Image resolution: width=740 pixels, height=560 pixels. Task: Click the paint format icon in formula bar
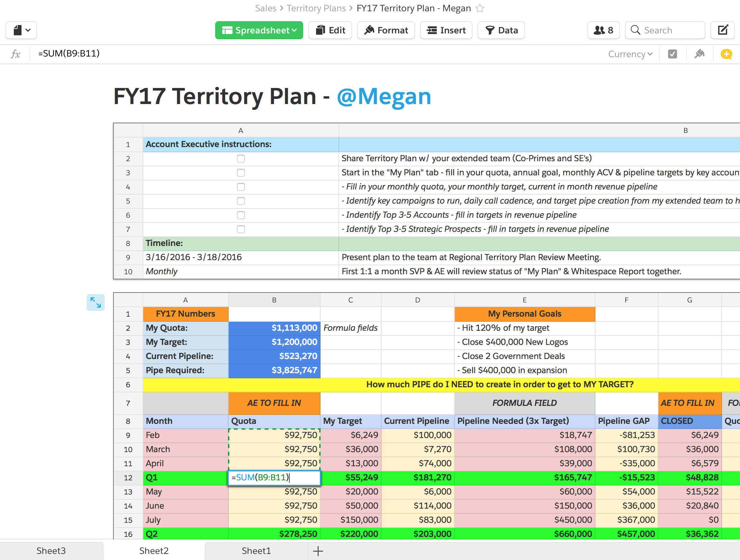click(x=699, y=54)
